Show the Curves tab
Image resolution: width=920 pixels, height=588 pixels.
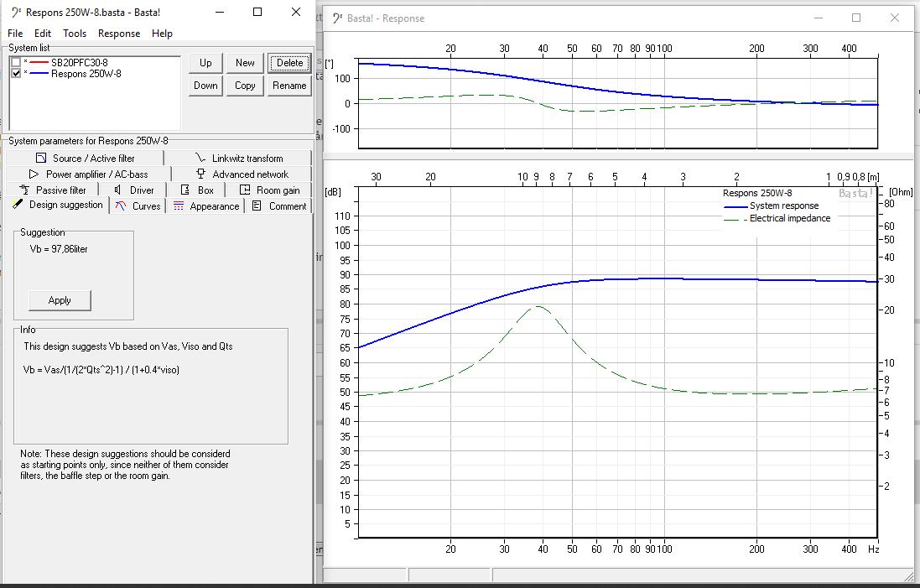tap(138, 206)
